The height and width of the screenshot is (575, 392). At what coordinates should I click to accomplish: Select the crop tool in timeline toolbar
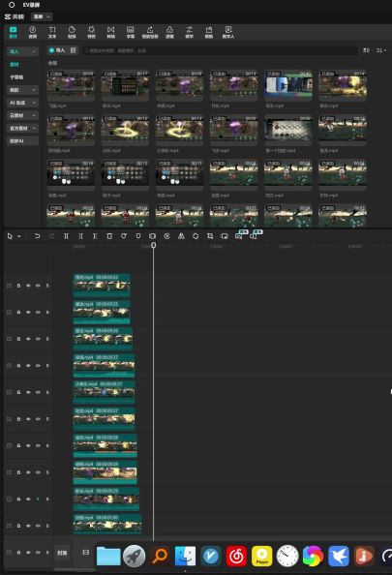coord(210,236)
